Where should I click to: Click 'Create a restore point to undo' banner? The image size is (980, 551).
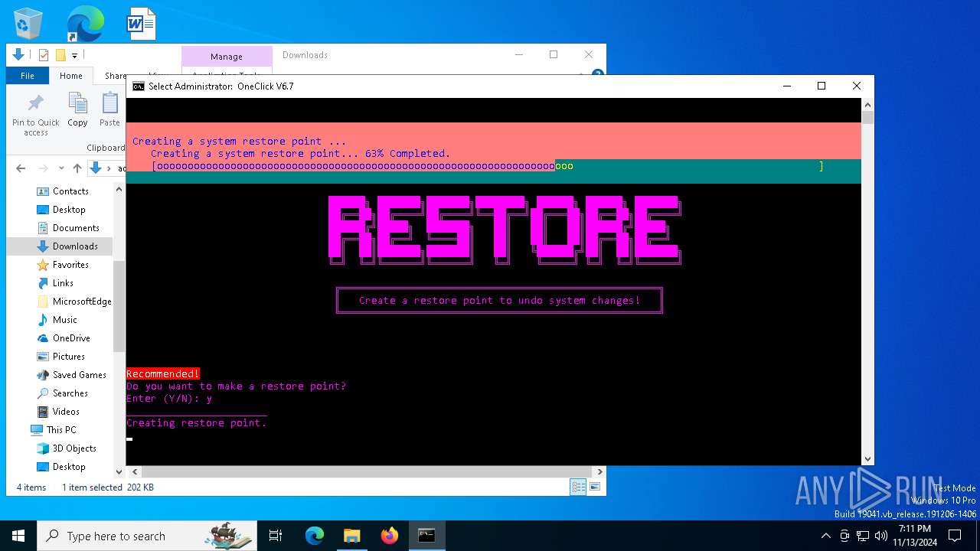(x=499, y=301)
